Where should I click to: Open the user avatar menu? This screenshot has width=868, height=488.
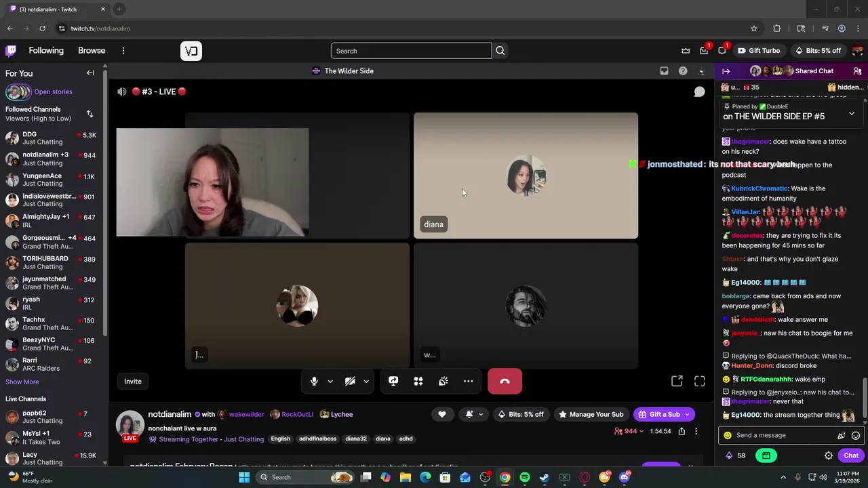click(x=858, y=51)
